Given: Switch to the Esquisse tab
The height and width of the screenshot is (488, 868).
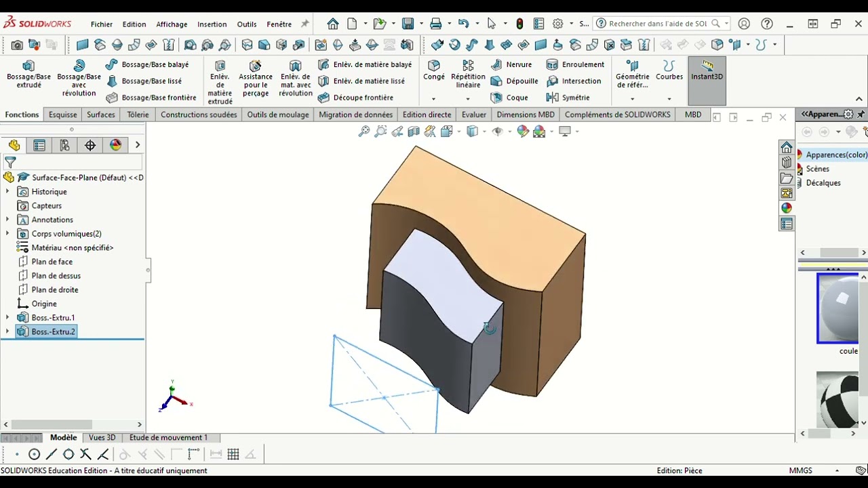Looking at the screenshot, I should pyautogui.click(x=63, y=115).
